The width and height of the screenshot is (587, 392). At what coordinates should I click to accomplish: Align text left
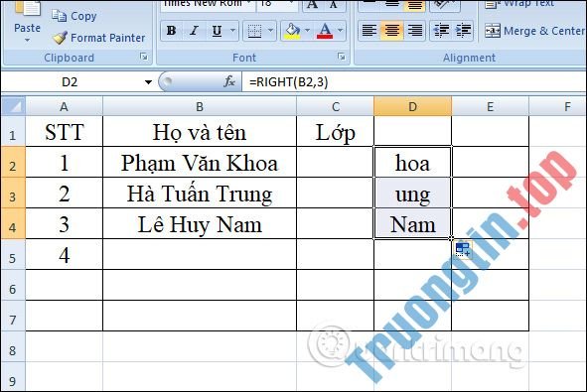(369, 31)
